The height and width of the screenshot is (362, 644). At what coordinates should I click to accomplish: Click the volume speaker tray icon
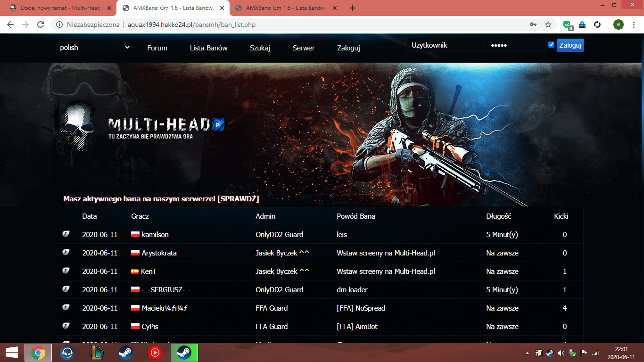(x=561, y=353)
